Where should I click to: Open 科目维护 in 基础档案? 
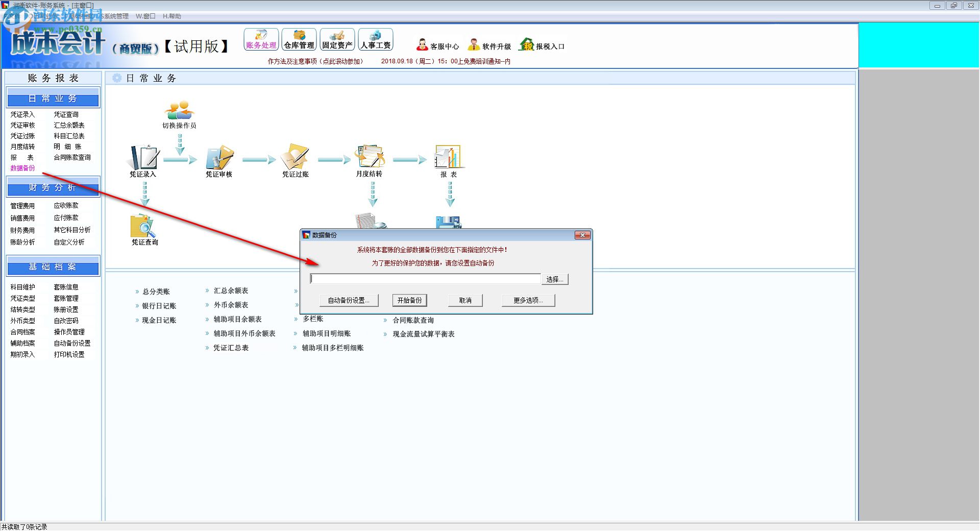tap(23, 287)
